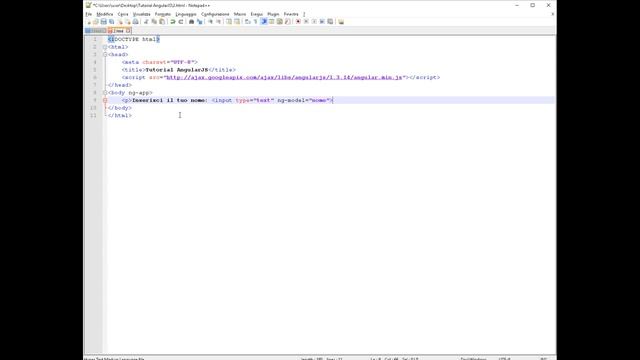This screenshot has height=360, width=640.
Task: Open the ? help menu
Action: click(x=304, y=14)
